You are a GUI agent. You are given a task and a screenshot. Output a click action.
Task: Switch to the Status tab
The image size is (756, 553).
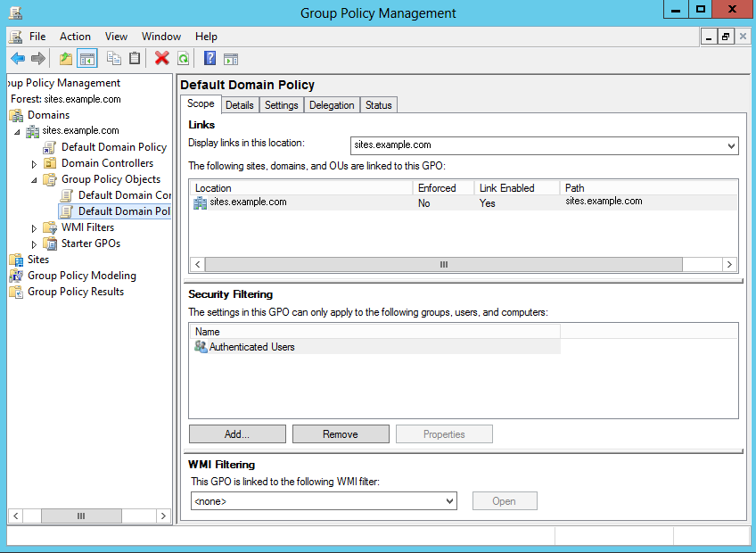(379, 105)
